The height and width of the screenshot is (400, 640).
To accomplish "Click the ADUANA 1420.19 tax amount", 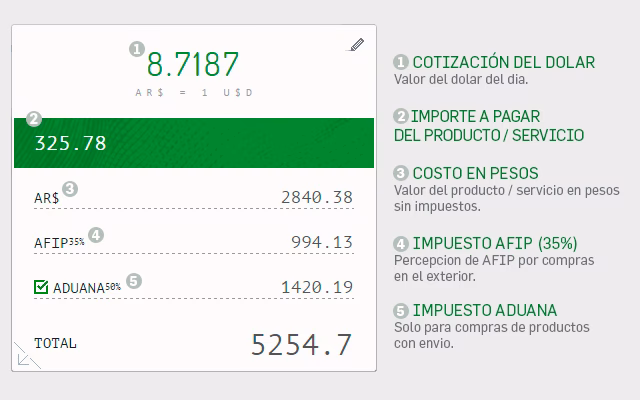I will [x=316, y=288].
